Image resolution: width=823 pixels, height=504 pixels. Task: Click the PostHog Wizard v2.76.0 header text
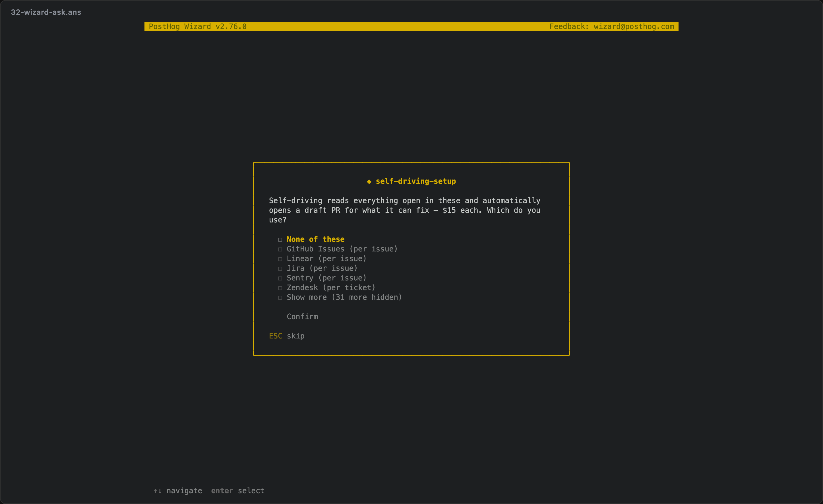(198, 26)
